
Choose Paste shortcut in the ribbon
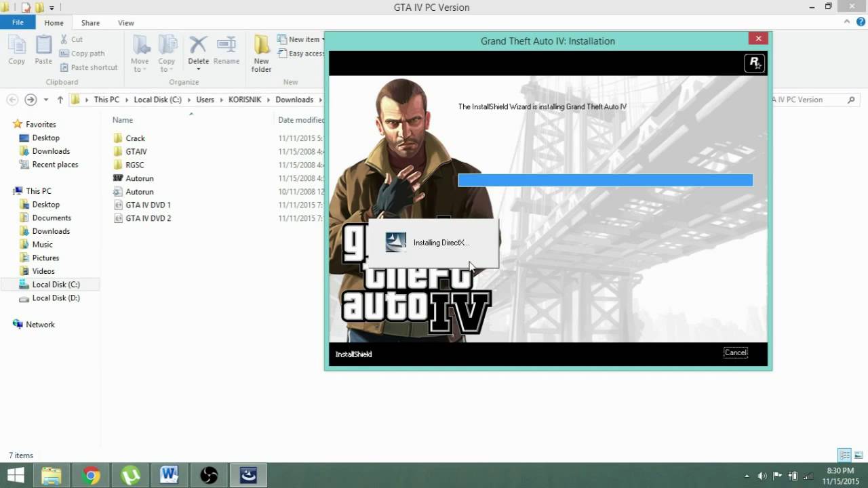(x=88, y=67)
